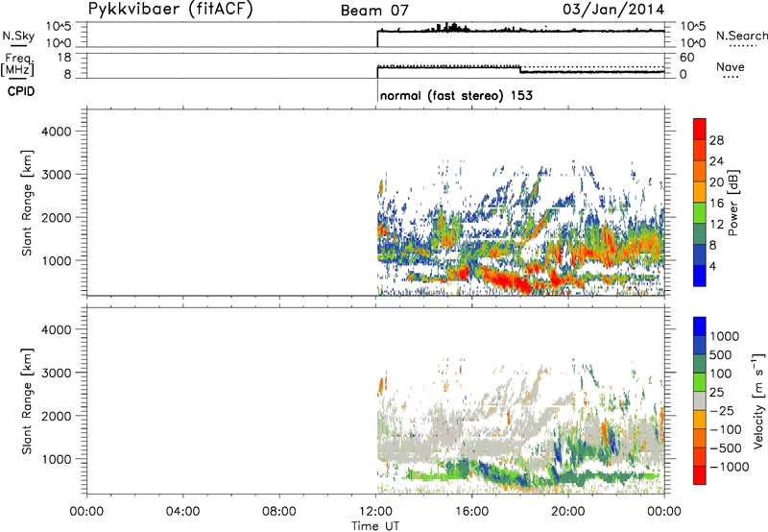Viewport: 768px width, 532px height.
Task: Click the -1000 label on Velocity colorbar
Action: point(730,467)
